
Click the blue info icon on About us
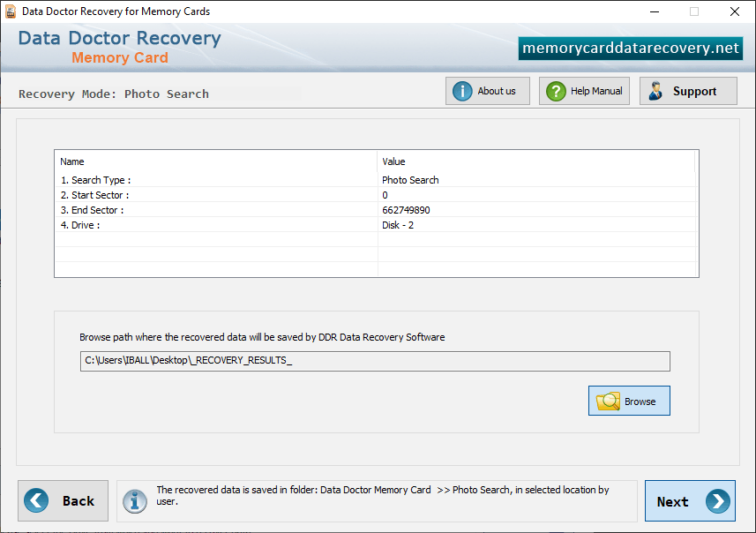click(462, 91)
